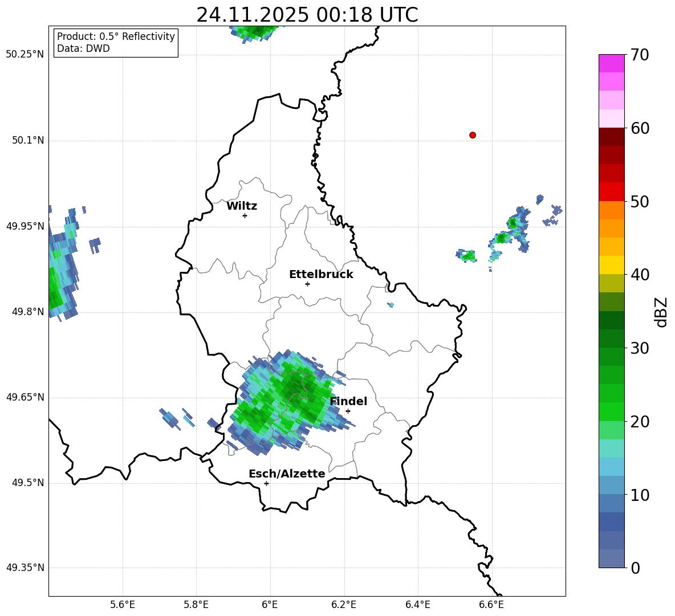
Task: Click the 24.11.2025 00:18 UTC title
Action: (x=307, y=15)
